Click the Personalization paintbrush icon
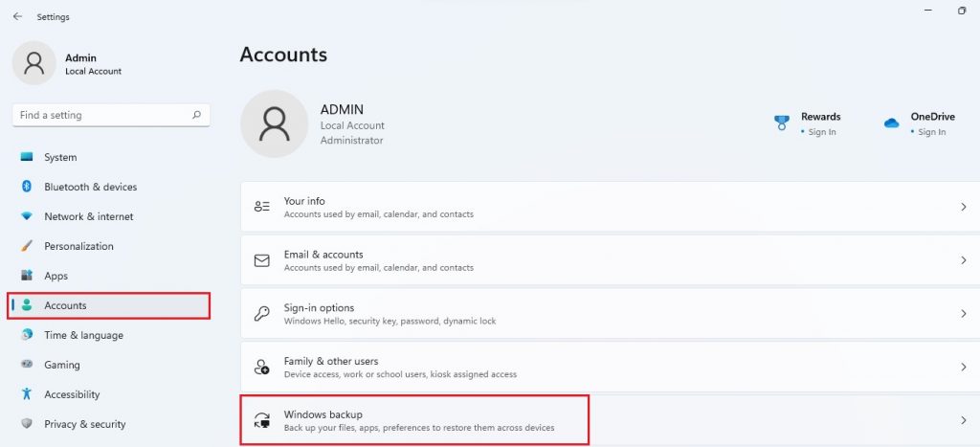This screenshot has width=980, height=447. (26, 246)
